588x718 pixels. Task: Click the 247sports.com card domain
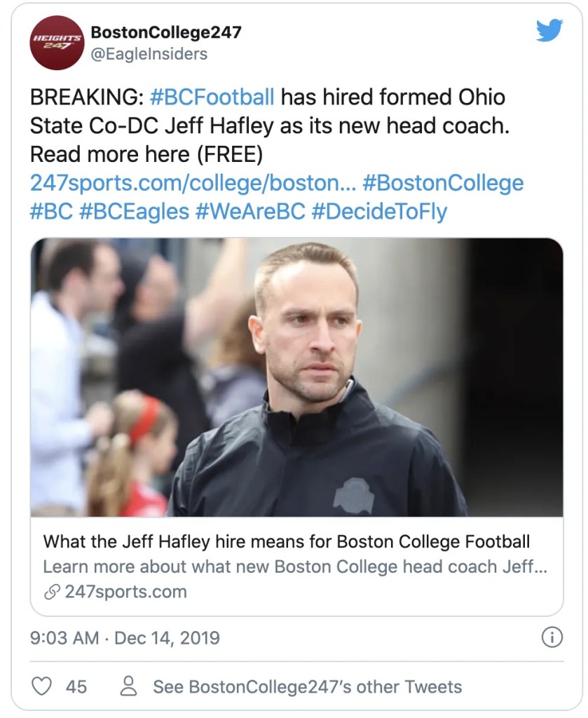click(125, 592)
